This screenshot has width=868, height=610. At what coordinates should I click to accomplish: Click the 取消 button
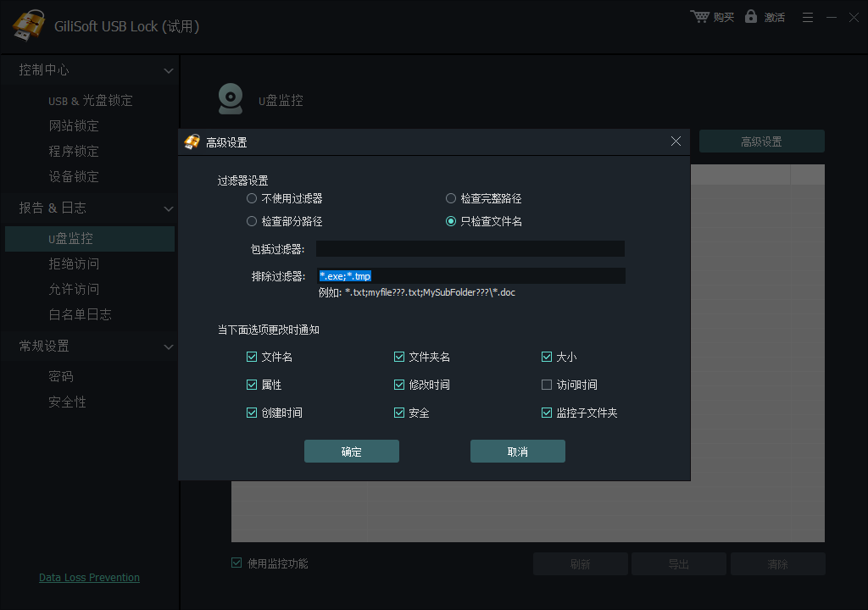518,451
